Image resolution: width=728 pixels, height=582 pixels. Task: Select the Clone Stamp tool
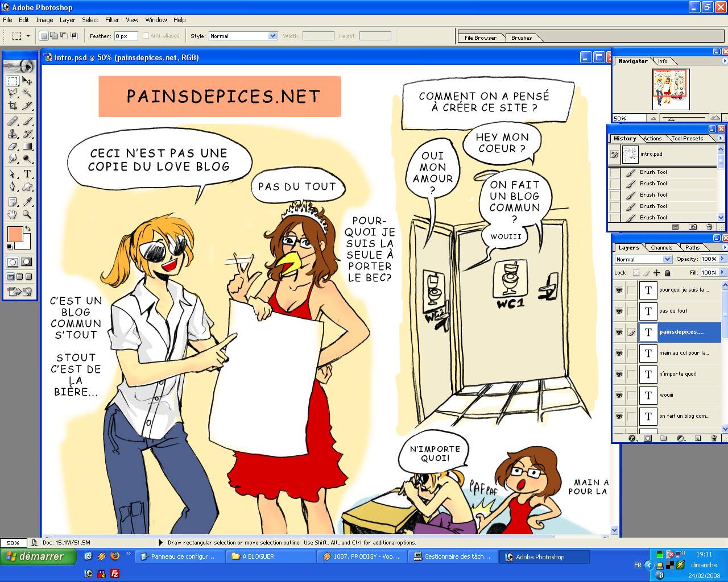pos(13,134)
